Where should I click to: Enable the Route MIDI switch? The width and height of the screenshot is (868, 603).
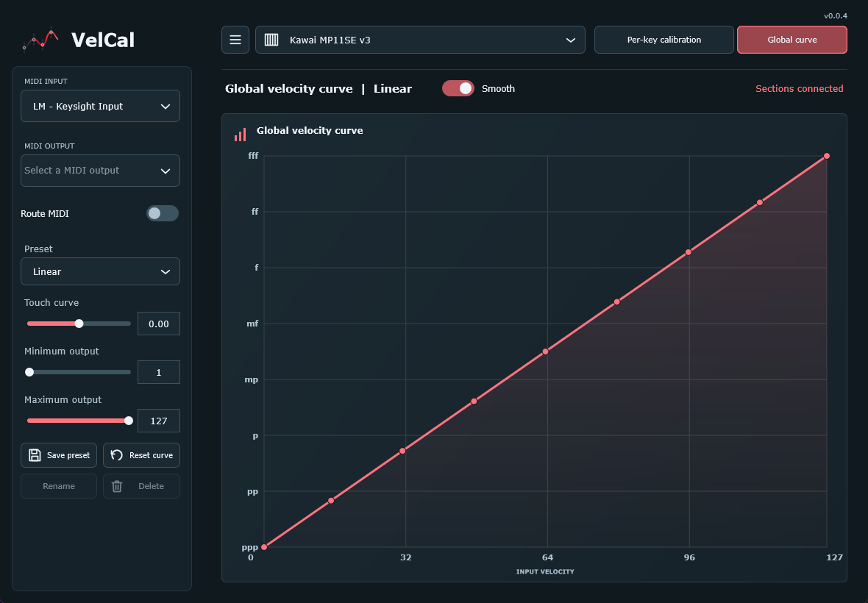163,213
